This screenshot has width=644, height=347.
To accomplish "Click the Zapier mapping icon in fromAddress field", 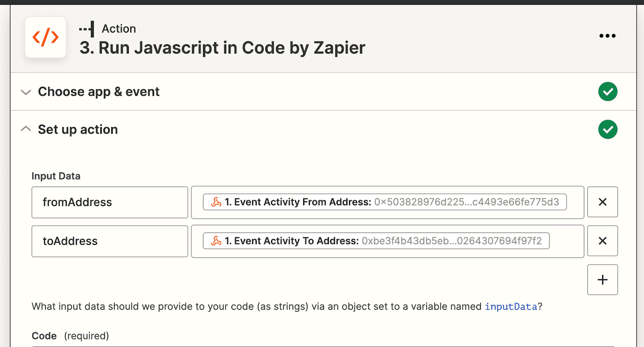I will pyautogui.click(x=215, y=202).
